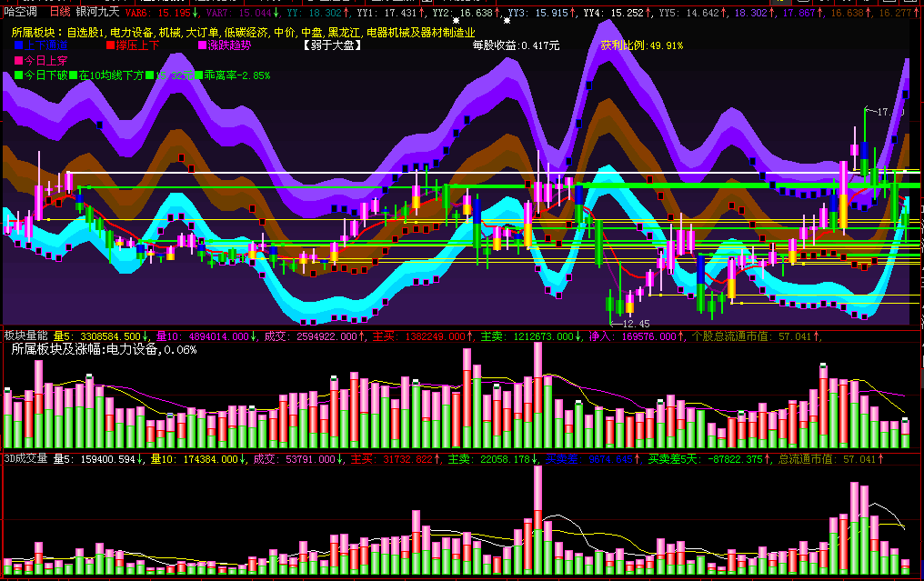Click the green square beside 今日下破
Screen dimensions: 924x581
(18, 75)
